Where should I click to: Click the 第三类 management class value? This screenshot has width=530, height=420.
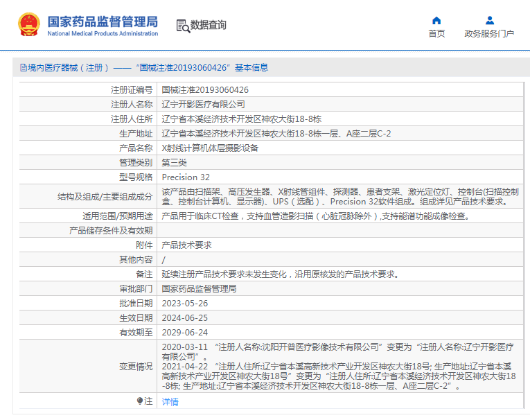click(x=174, y=163)
